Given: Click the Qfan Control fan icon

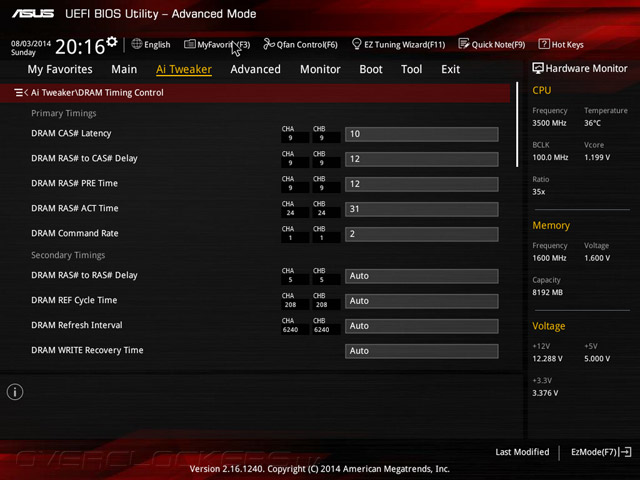Looking at the screenshot, I should (269, 44).
